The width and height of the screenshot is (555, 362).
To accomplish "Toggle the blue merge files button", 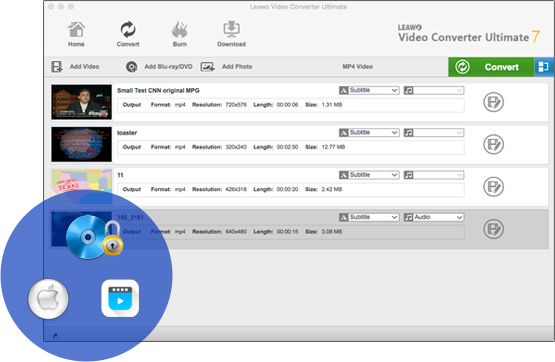I will 544,67.
